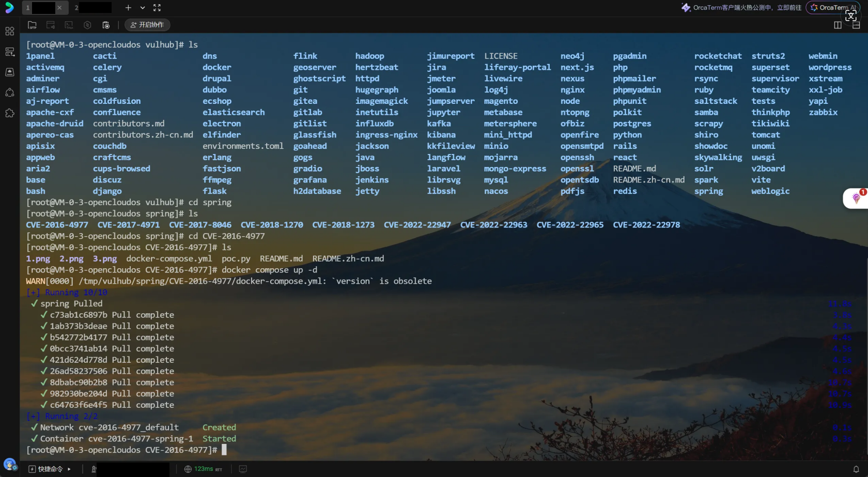Click the docker-compose.yml file name
Viewport: 868px width, 477px height.
[x=169, y=259]
